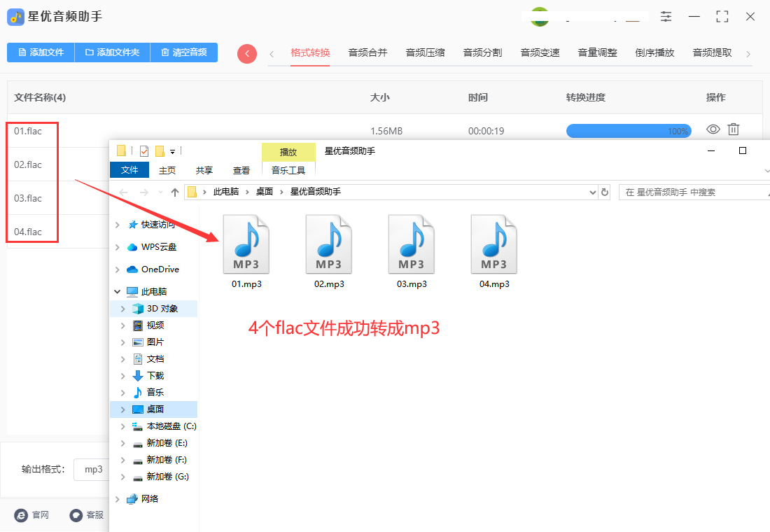Open 客服 customer service chat icon
Image resolution: width=770 pixels, height=532 pixels.
[x=76, y=515]
